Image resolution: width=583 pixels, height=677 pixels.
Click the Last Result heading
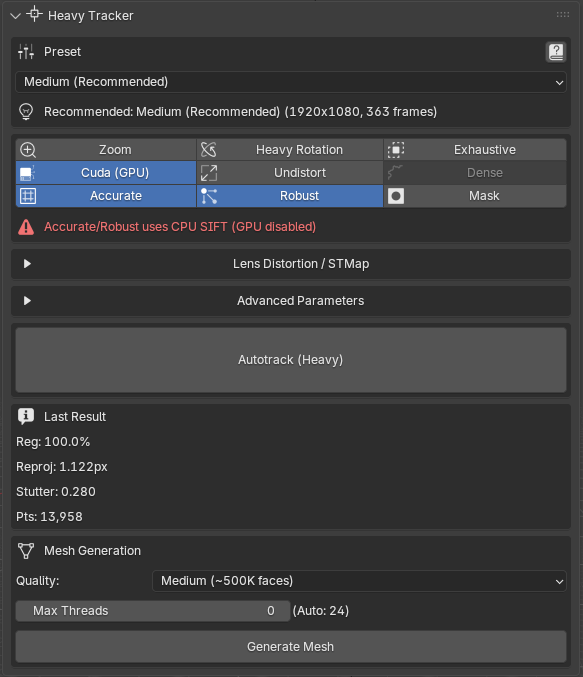(75, 417)
